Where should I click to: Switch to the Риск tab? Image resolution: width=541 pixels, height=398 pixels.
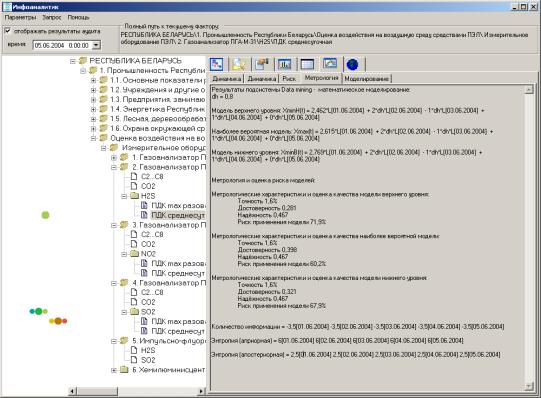point(289,79)
